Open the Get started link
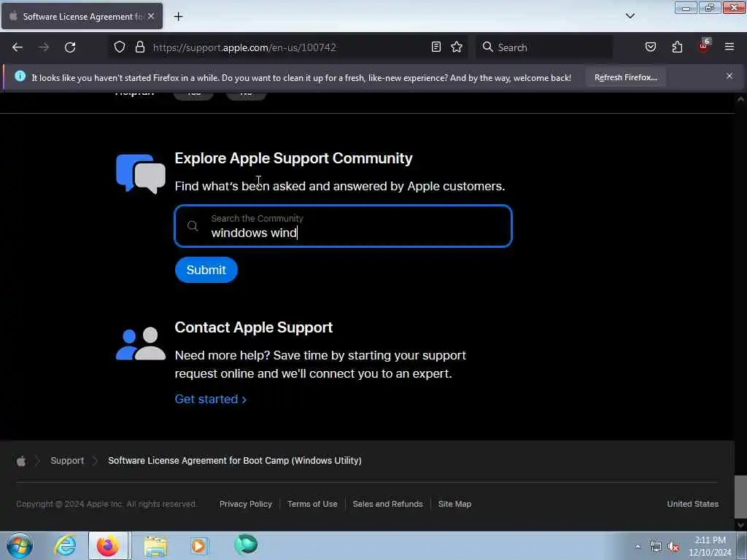 pyautogui.click(x=210, y=399)
